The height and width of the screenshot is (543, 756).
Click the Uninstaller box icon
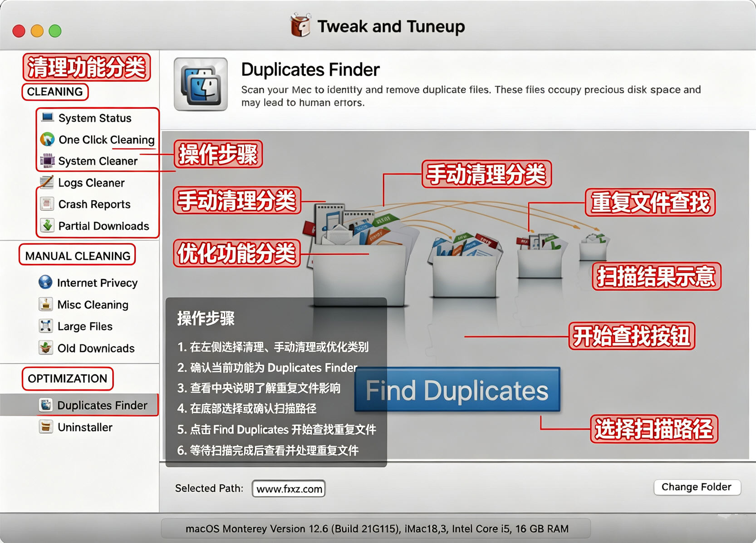[x=46, y=427]
